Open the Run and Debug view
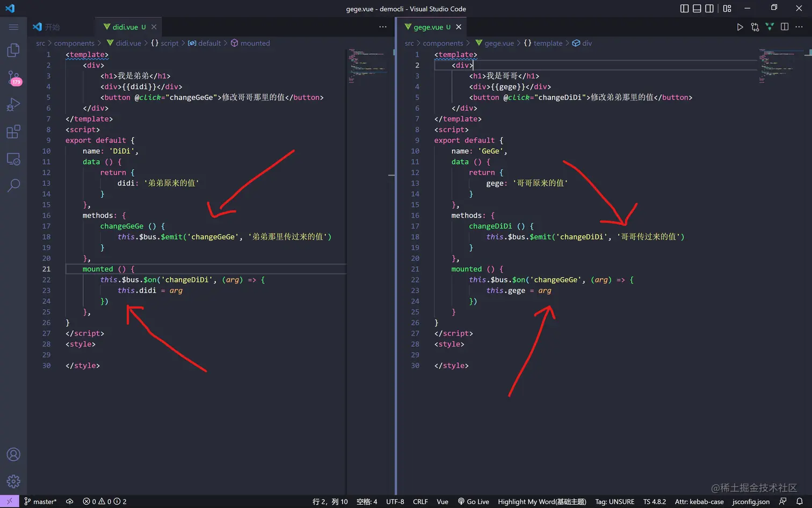The height and width of the screenshot is (508, 812). coord(13,104)
